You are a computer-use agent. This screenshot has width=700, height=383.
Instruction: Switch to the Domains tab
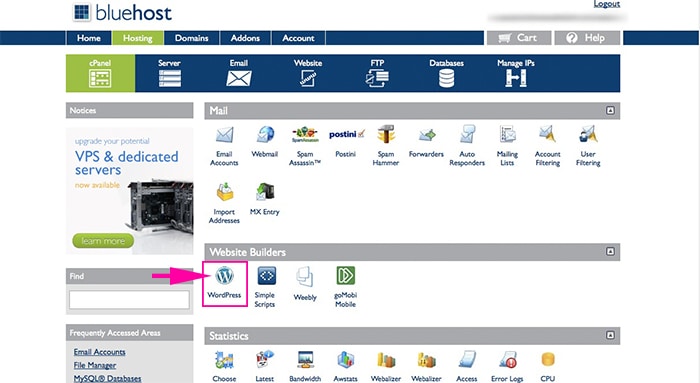[192, 38]
